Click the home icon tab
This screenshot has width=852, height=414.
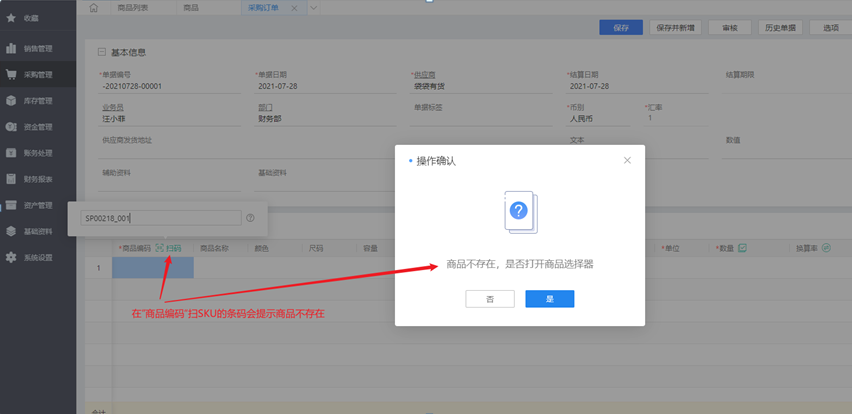[94, 8]
